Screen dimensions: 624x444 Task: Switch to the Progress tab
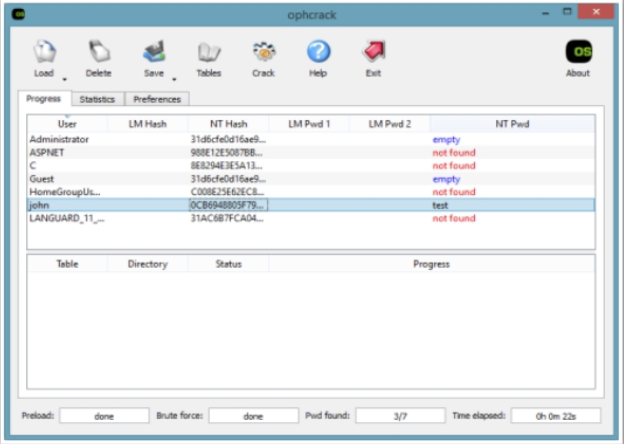44,99
